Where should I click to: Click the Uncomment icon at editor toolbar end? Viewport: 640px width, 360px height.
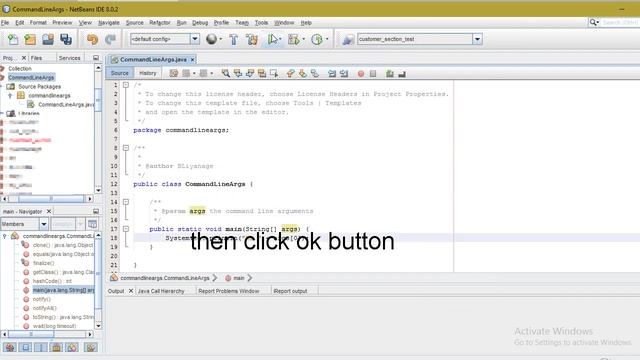[402, 73]
